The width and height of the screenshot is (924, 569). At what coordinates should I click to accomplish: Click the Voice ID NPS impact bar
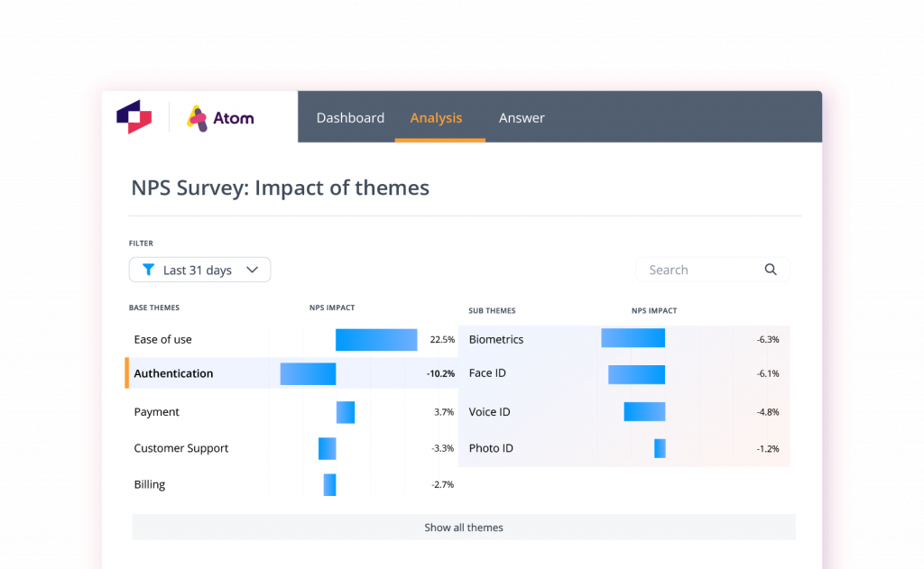tap(646, 411)
